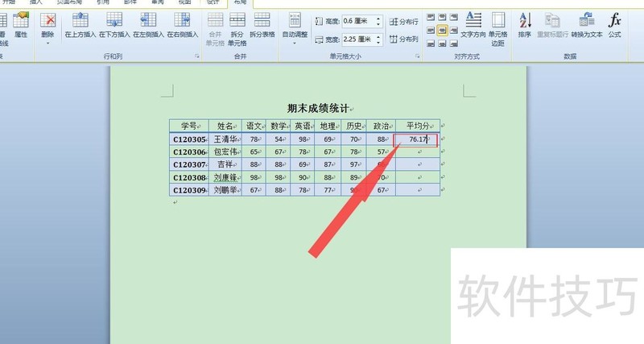Decrease column width with down arrow
644x344 pixels.
[378, 42]
